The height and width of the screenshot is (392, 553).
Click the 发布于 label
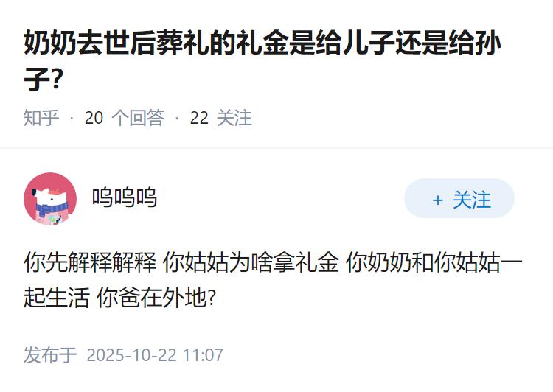[x=50, y=354]
